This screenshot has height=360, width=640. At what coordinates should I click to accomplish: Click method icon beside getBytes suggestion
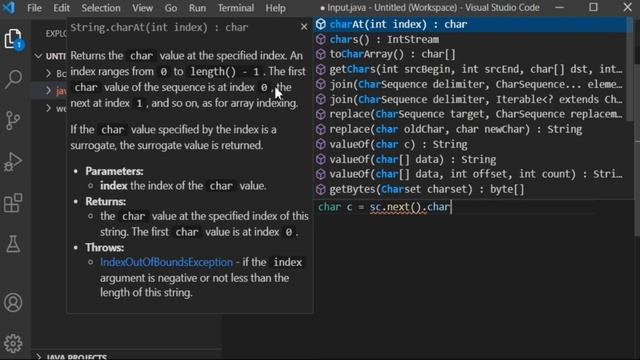coord(321,189)
